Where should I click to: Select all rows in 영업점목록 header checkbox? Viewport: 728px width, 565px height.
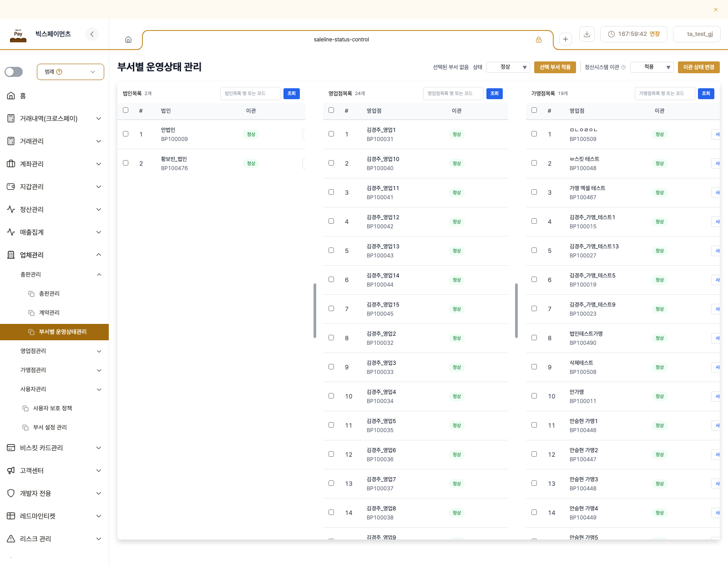[331, 110]
